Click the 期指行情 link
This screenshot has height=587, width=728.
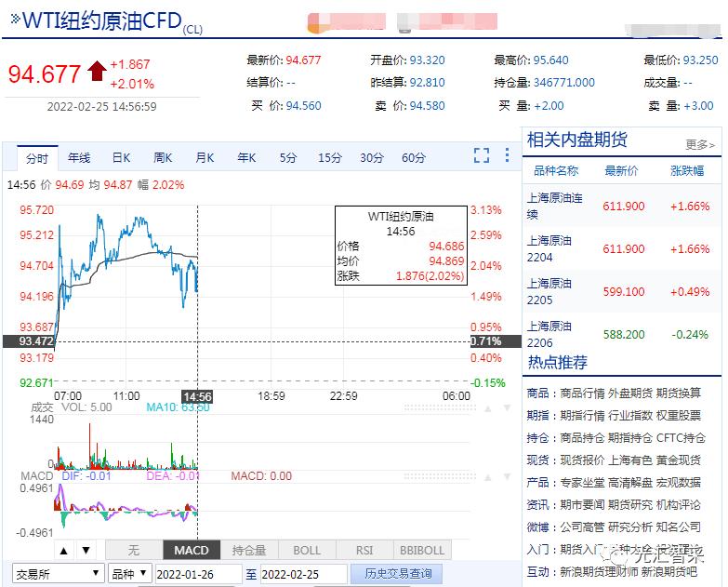[x=582, y=416]
